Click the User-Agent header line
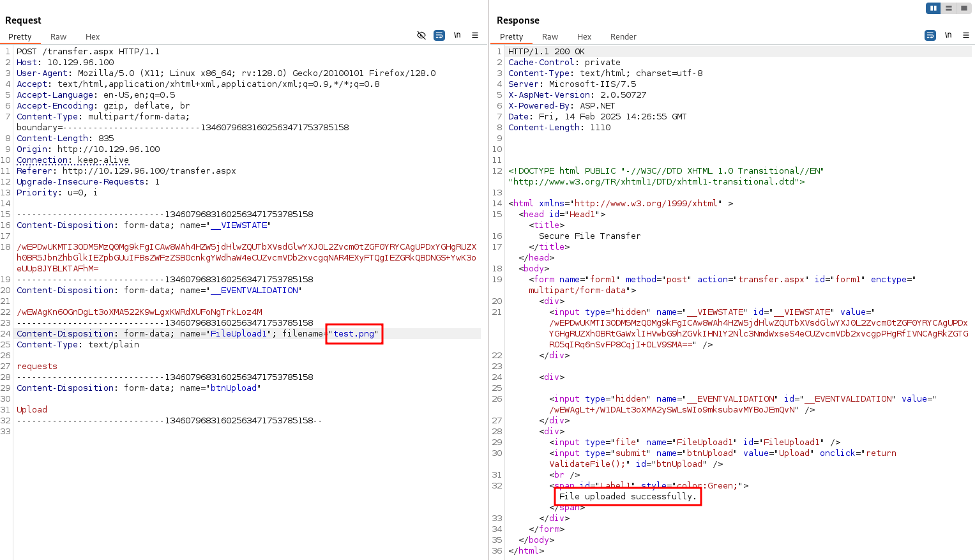The height and width of the screenshot is (560, 975). [x=226, y=73]
